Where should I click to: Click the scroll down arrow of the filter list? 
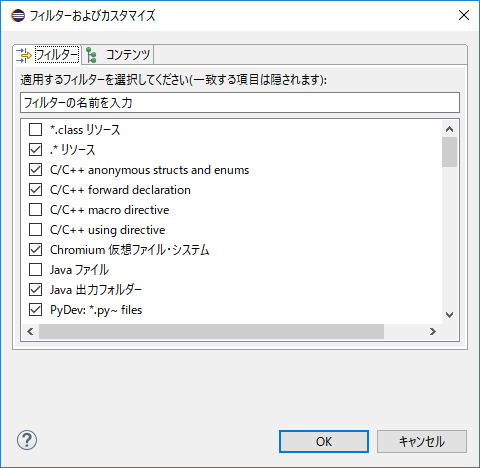449,315
